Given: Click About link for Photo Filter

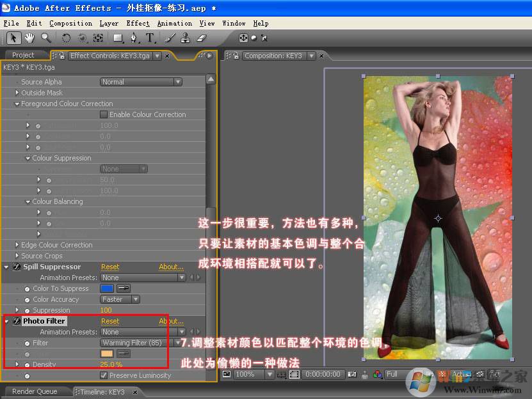Looking at the screenshot, I should click(171, 321).
